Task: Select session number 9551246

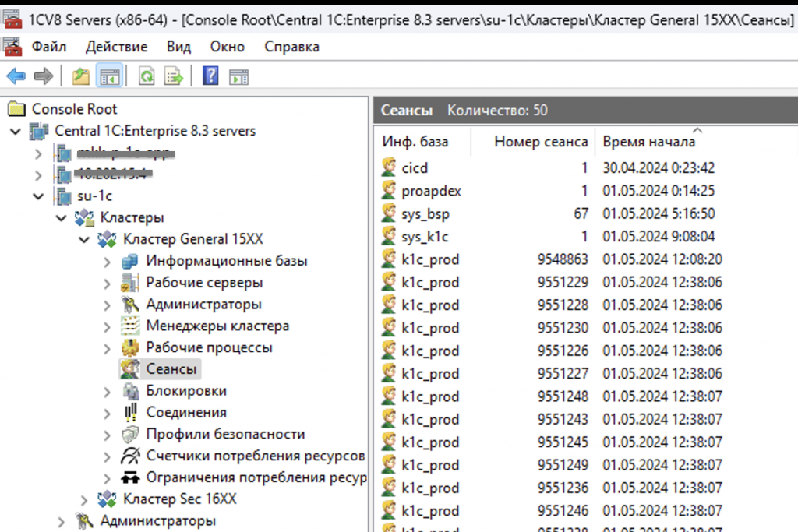Action: coord(563,511)
